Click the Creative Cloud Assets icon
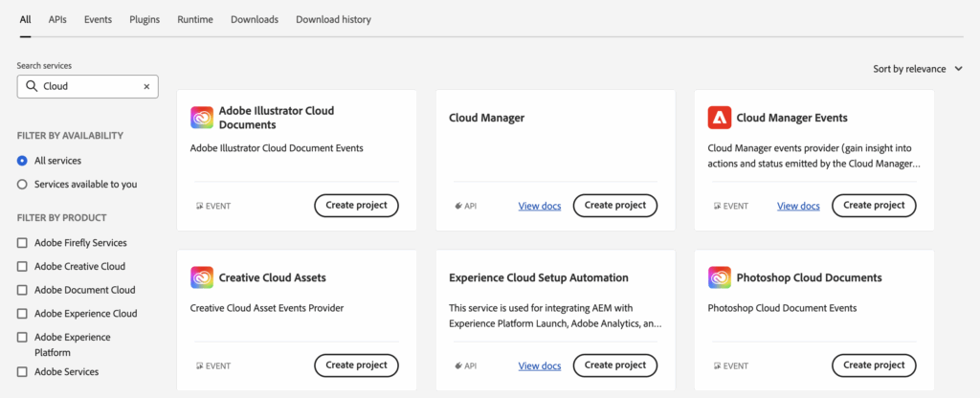980x398 pixels. point(202,277)
